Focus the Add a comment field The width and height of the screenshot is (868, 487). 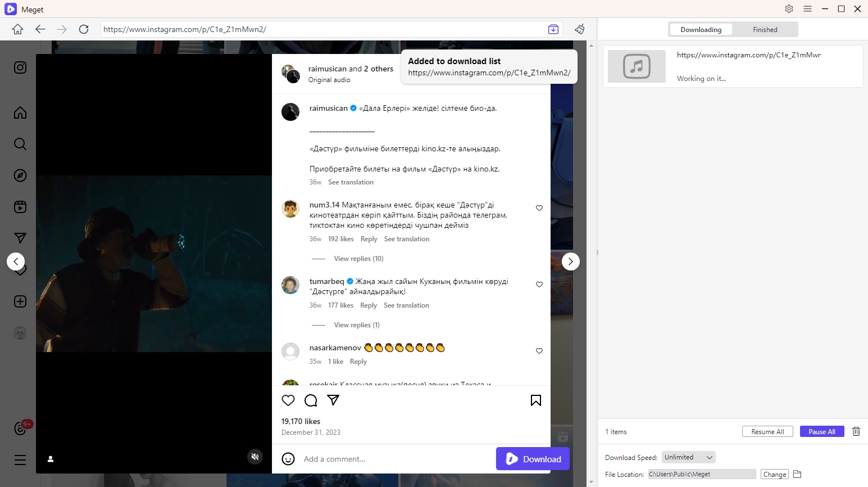click(x=396, y=459)
